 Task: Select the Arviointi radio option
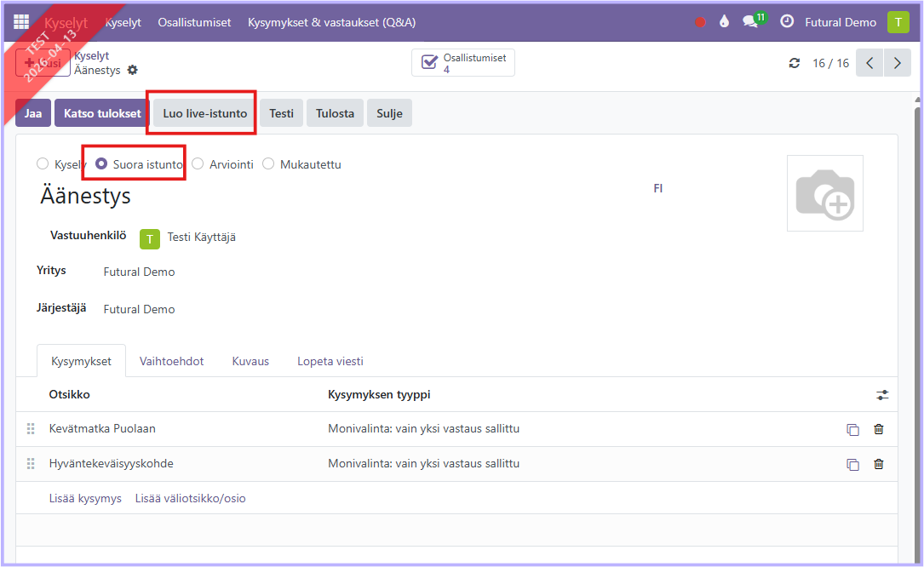(x=198, y=164)
